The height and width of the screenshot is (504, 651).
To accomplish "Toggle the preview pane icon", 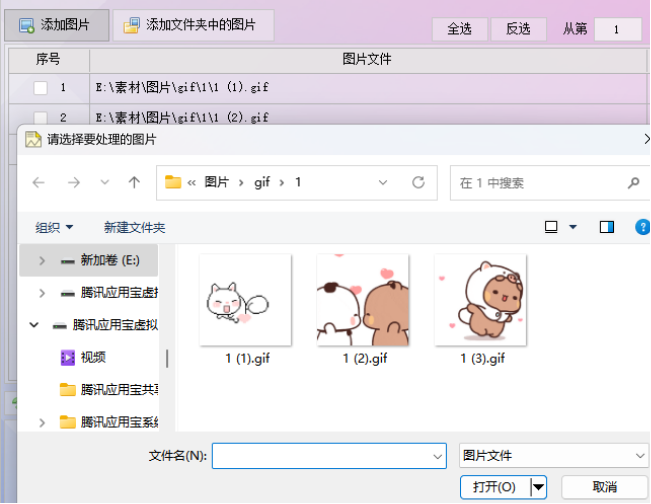I will 607,227.
